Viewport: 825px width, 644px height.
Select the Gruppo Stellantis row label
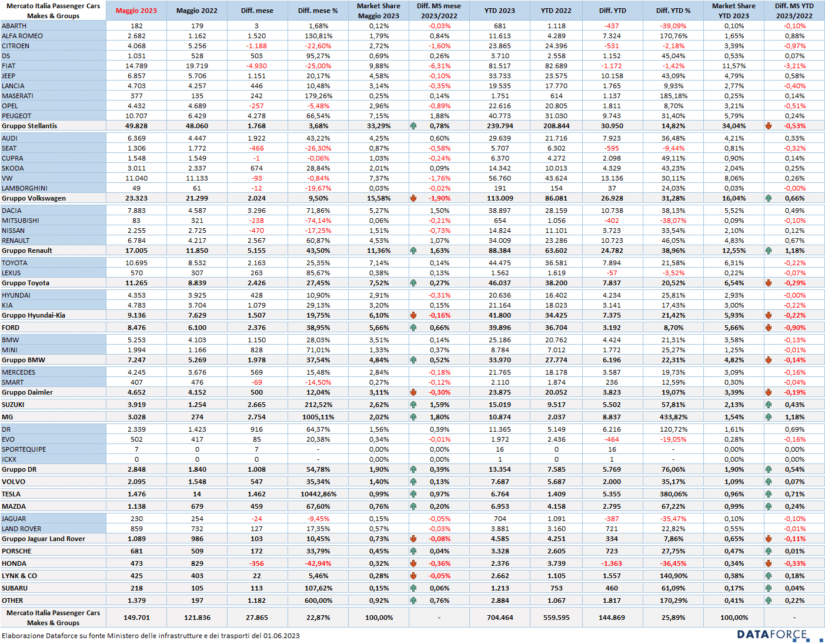pos(29,126)
